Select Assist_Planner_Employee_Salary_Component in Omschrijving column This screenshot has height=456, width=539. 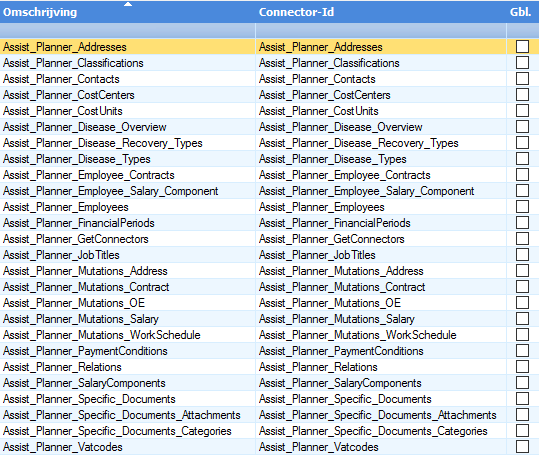(x=111, y=191)
